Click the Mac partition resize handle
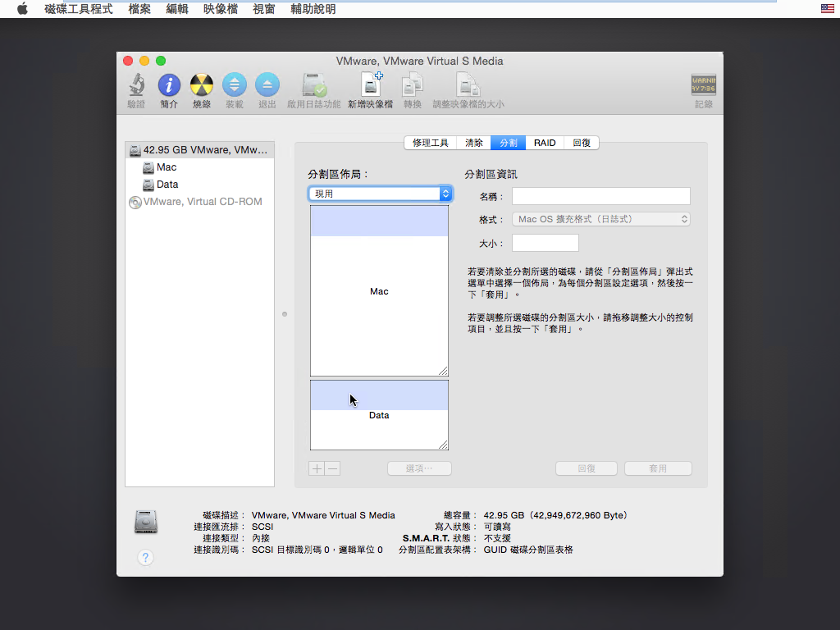 click(443, 372)
